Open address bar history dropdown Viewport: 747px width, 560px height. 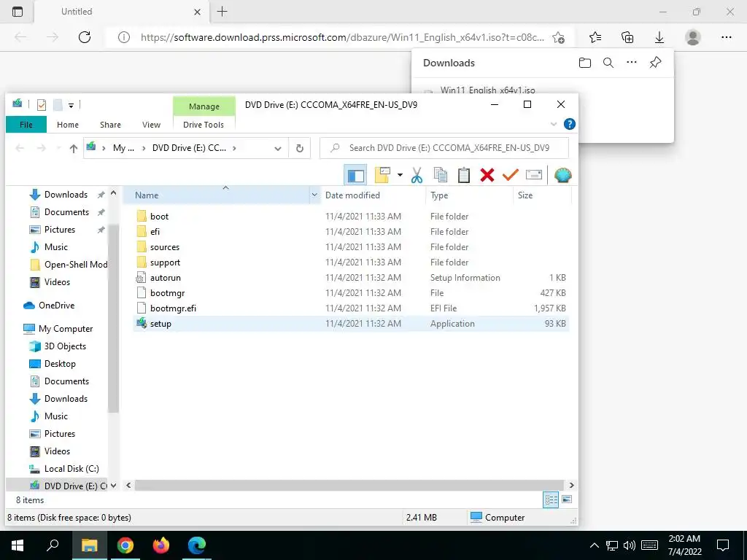click(x=278, y=148)
